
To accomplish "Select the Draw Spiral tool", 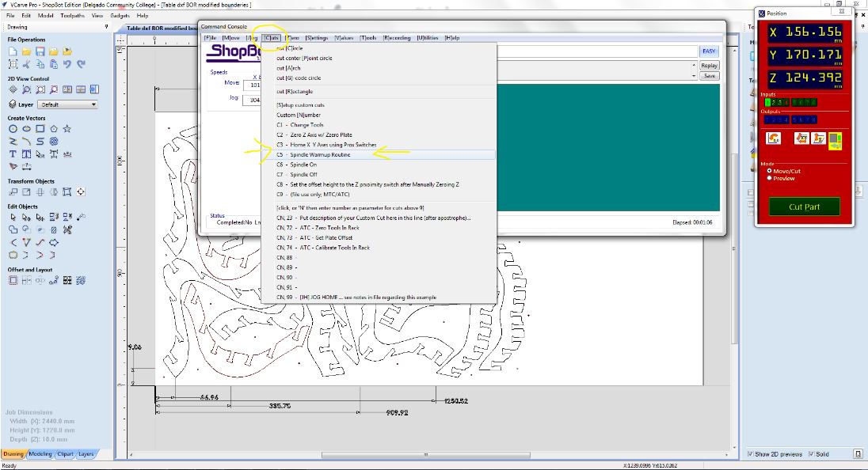I will pyautogui.click(x=54, y=142).
